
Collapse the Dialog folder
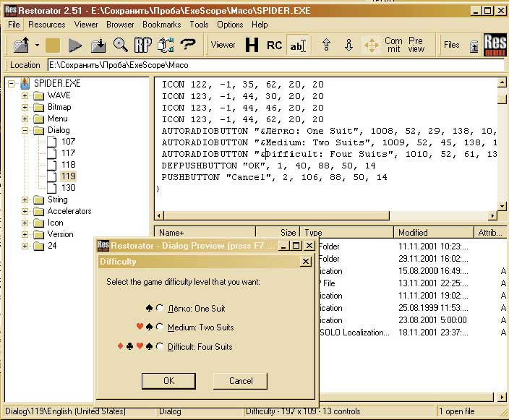pyautogui.click(x=25, y=130)
